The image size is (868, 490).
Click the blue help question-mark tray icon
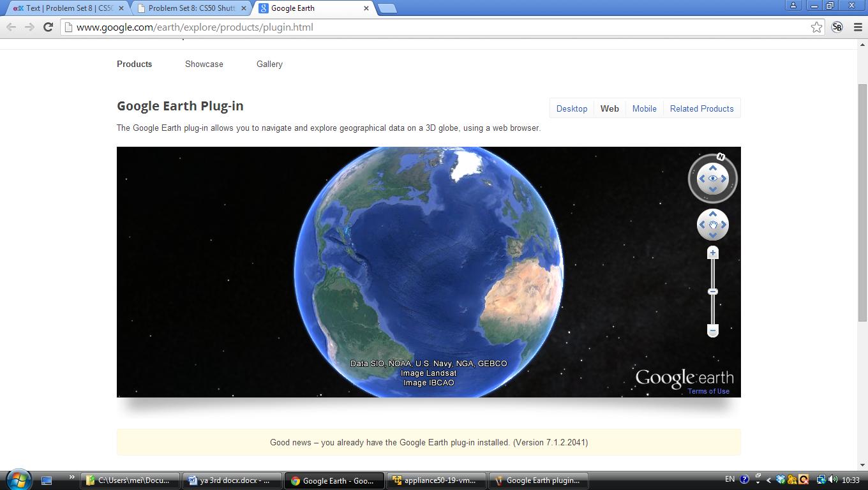coord(744,479)
